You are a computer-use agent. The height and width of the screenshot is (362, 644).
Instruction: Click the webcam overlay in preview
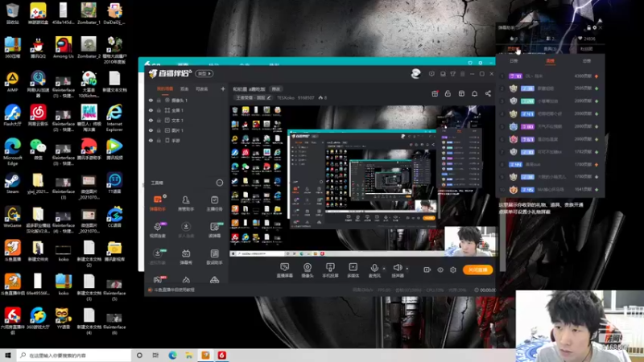pos(470,241)
